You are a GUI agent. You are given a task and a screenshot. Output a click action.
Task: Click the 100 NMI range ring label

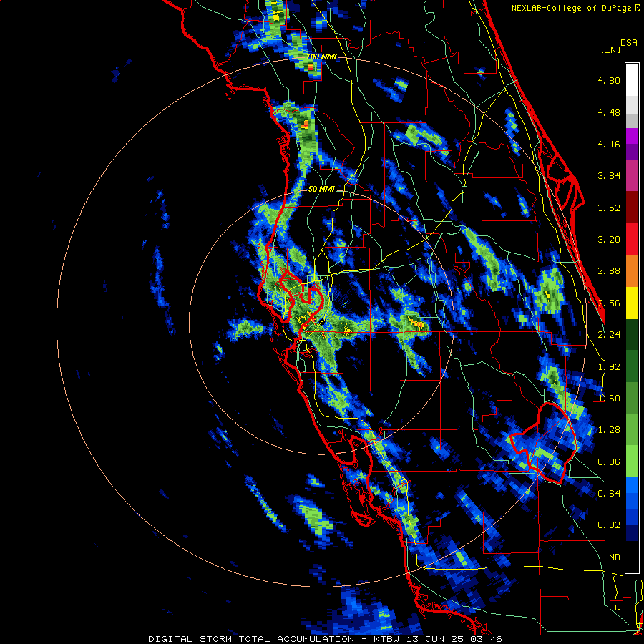click(321, 57)
